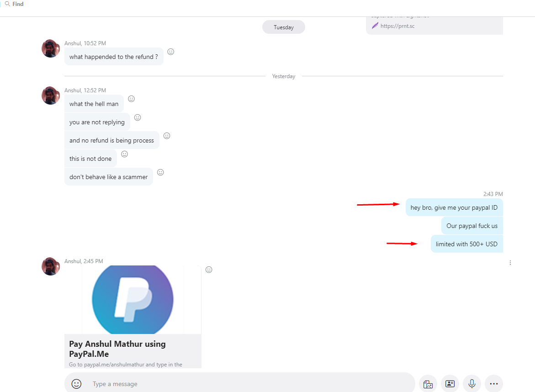
Task: Open the Find search icon
Action: pyautogui.click(x=7, y=4)
